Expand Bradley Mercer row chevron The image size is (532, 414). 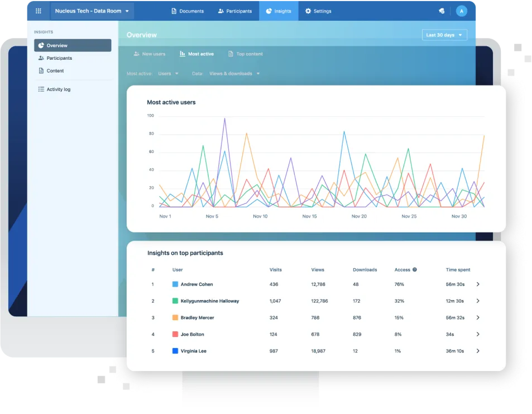click(478, 317)
